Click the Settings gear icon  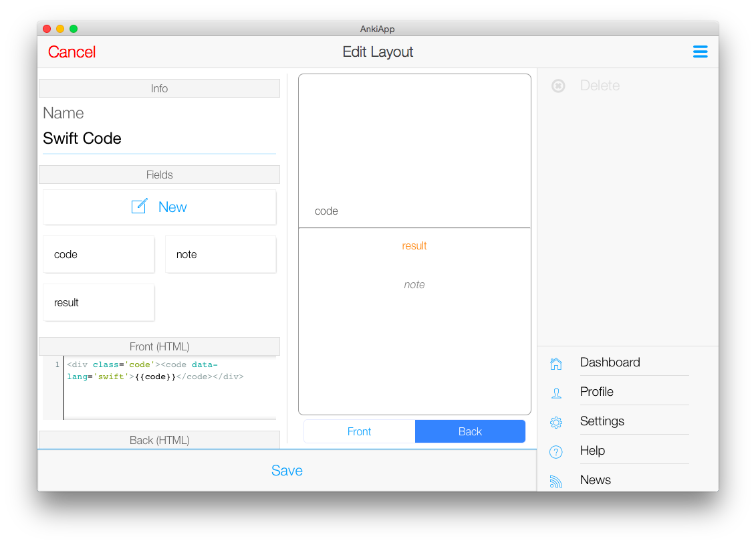[x=556, y=423]
